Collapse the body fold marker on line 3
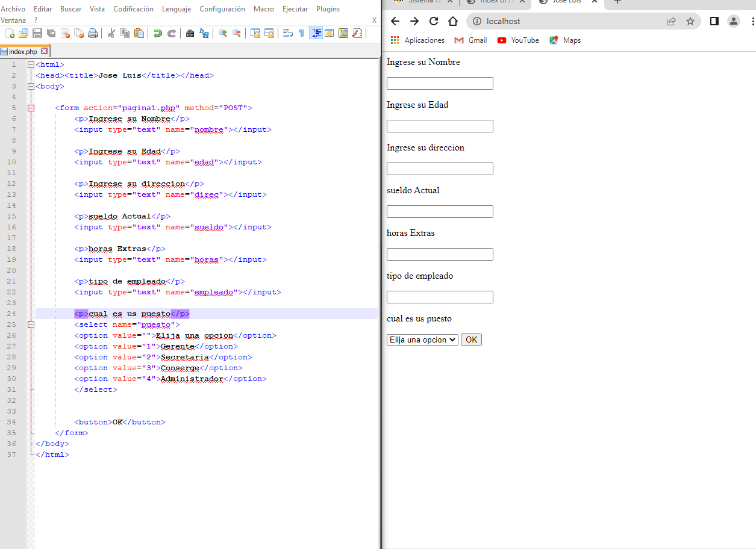 point(31,86)
